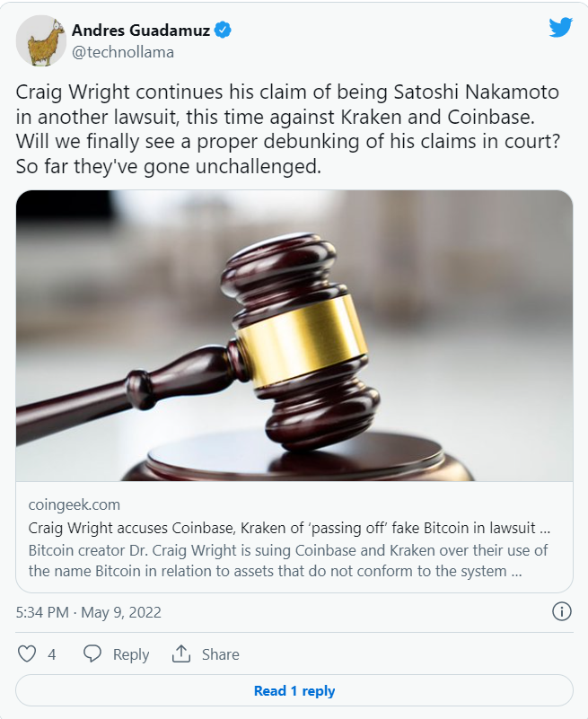Click the reply speech bubble icon
Screen dimensions: 588x719
click(x=92, y=653)
